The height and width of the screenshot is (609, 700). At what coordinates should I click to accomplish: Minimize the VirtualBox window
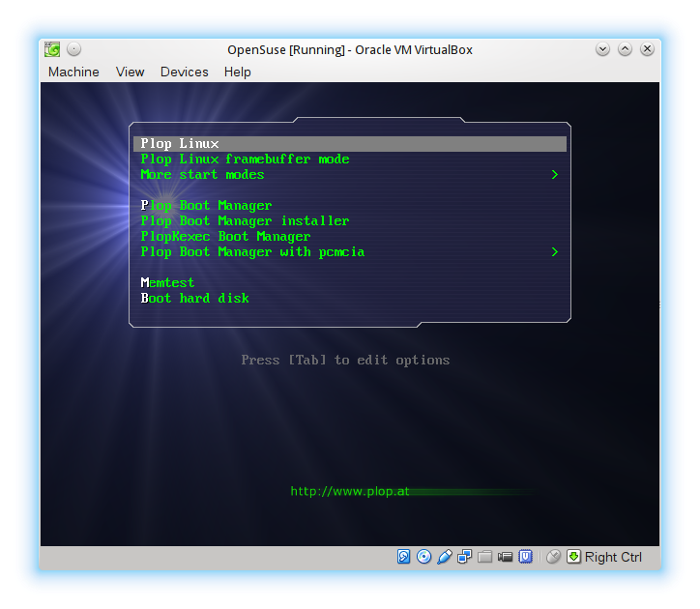(602, 49)
